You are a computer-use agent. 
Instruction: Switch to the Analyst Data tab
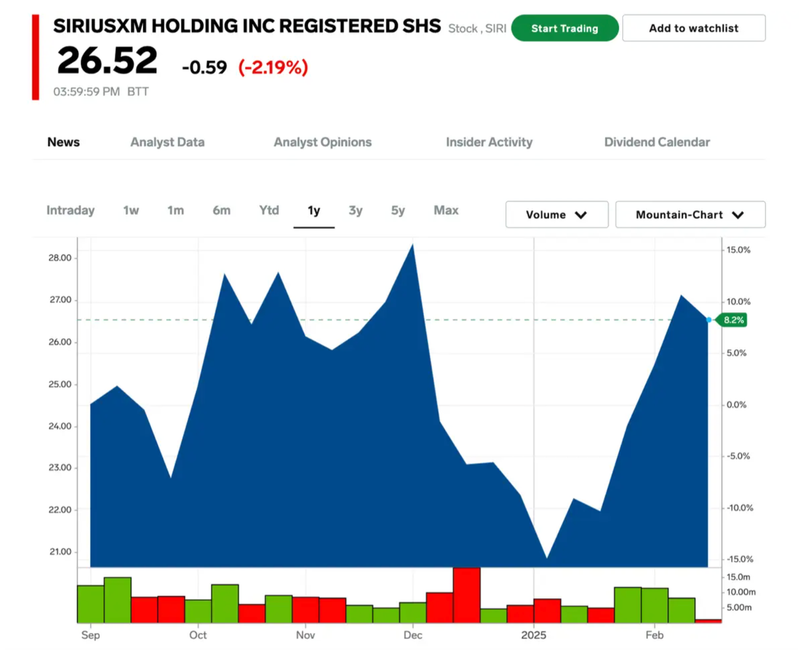click(167, 142)
